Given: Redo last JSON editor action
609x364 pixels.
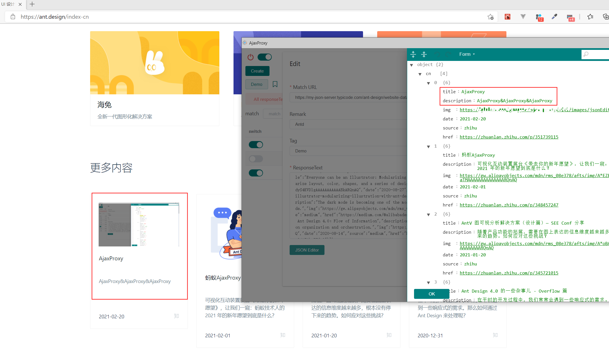Looking at the screenshot, I should point(448,54).
